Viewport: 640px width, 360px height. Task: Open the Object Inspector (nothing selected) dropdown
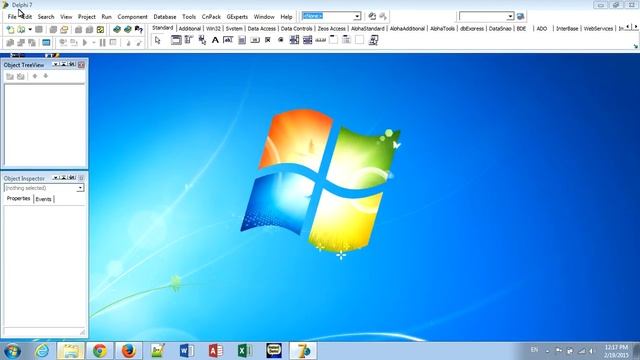point(80,188)
